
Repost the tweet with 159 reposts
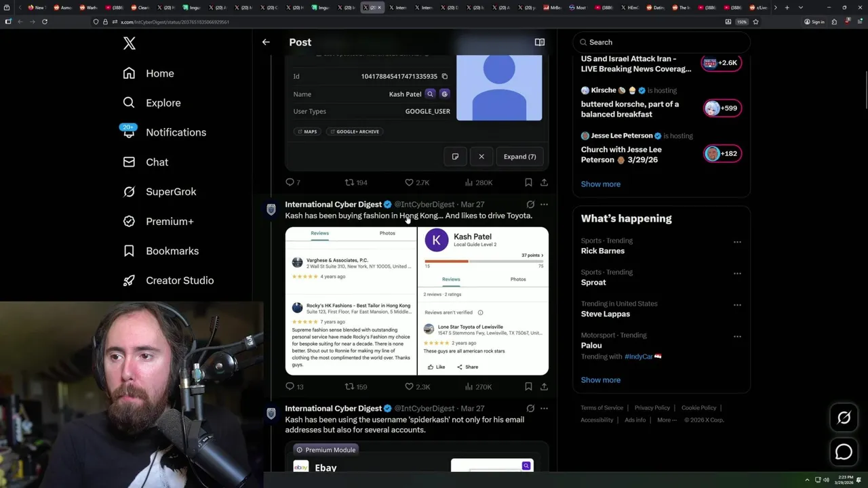356,386
